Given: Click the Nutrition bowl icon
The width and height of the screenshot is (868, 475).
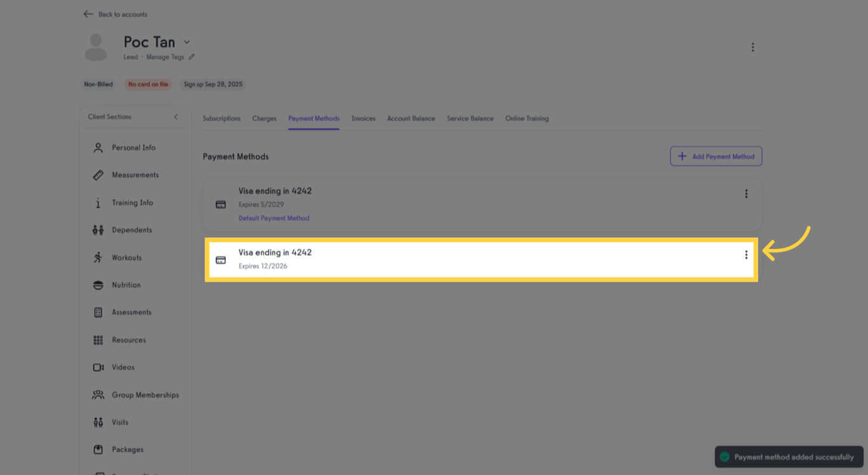Looking at the screenshot, I should point(98,285).
